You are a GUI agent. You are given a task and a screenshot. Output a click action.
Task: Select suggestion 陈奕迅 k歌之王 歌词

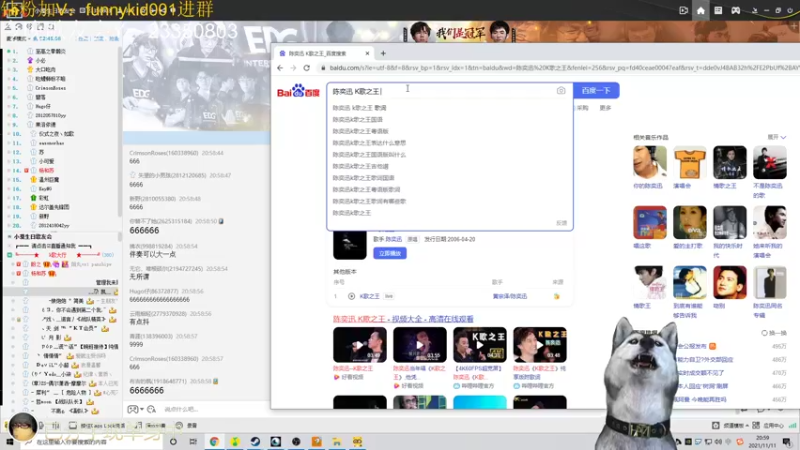[359, 108]
